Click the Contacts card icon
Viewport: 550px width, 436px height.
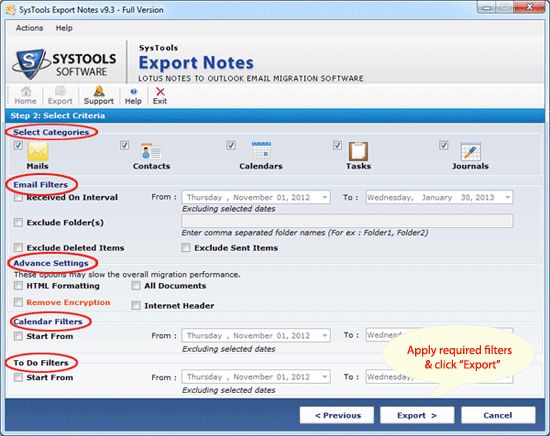click(x=151, y=152)
